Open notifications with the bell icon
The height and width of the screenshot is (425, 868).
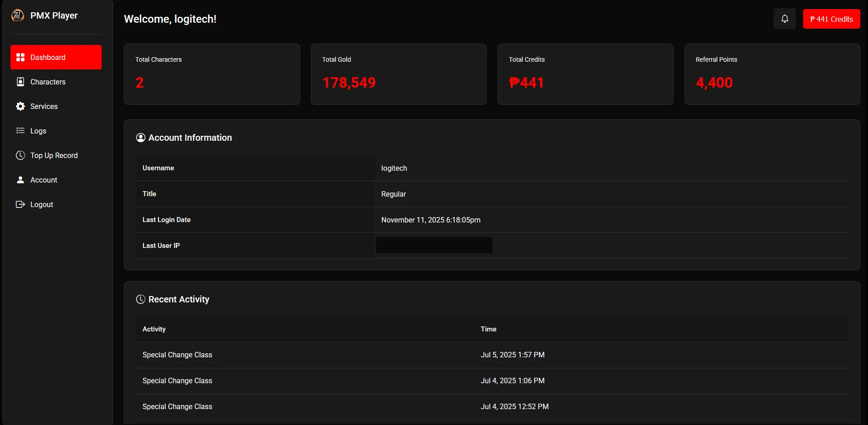[x=784, y=19]
